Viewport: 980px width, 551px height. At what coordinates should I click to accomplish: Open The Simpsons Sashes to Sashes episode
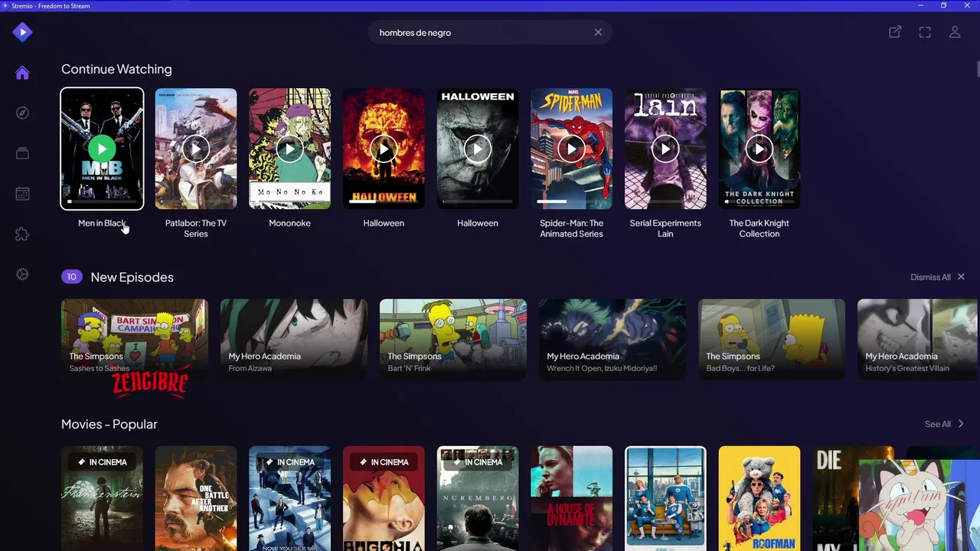point(135,339)
